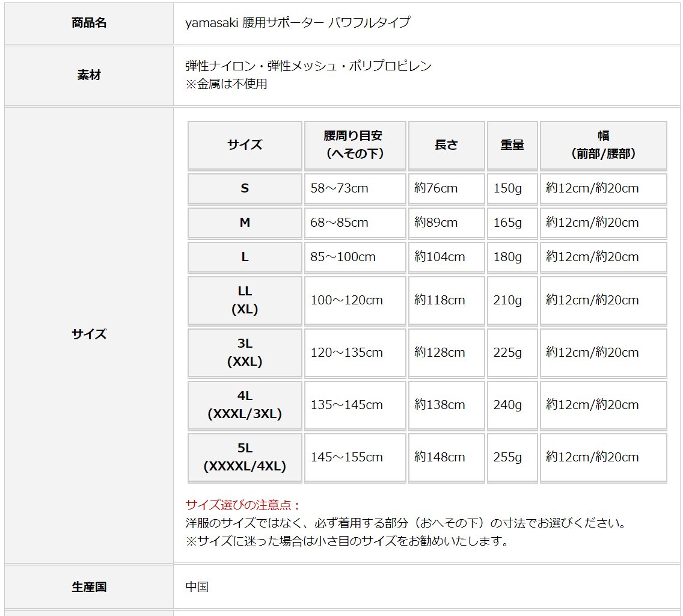Screen dimensions: 683x616
Task: Click the 生産国 row label
Action: [x=89, y=587]
